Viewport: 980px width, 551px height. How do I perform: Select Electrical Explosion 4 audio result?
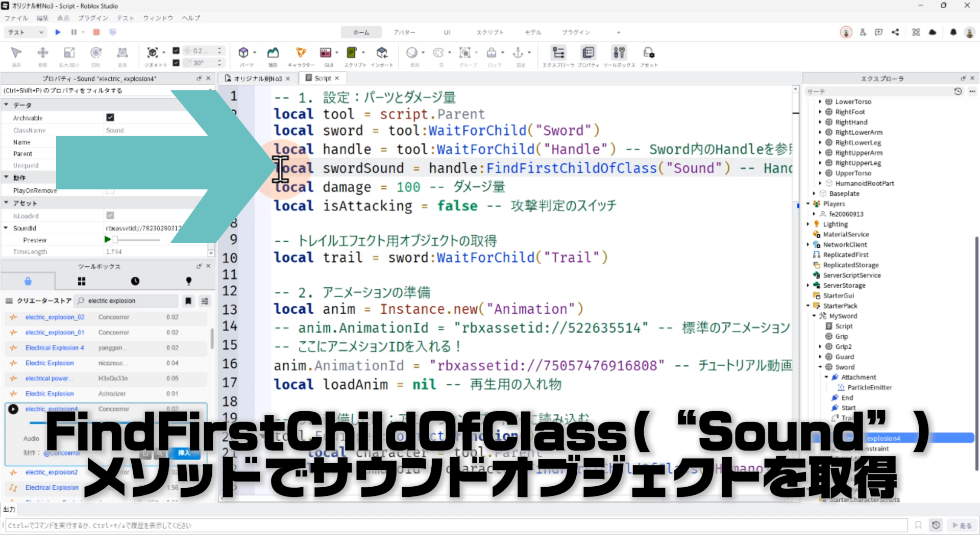click(x=55, y=347)
